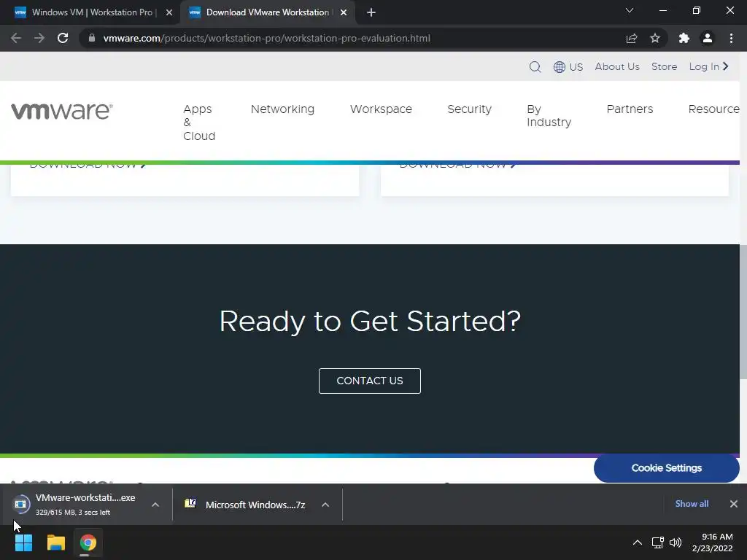Show all downloads

tap(692, 504)
